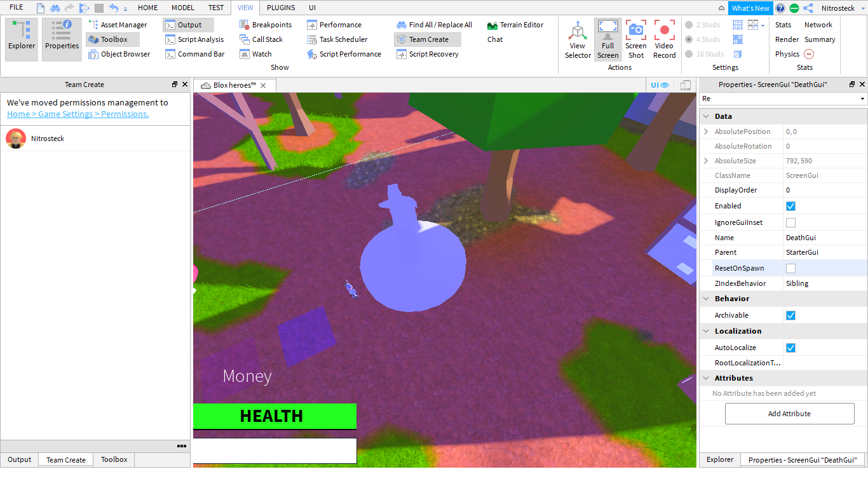Toggle the Team Create button in the ribbon
This screenshot has width=868, height=488.
click(x=428, y=39)
